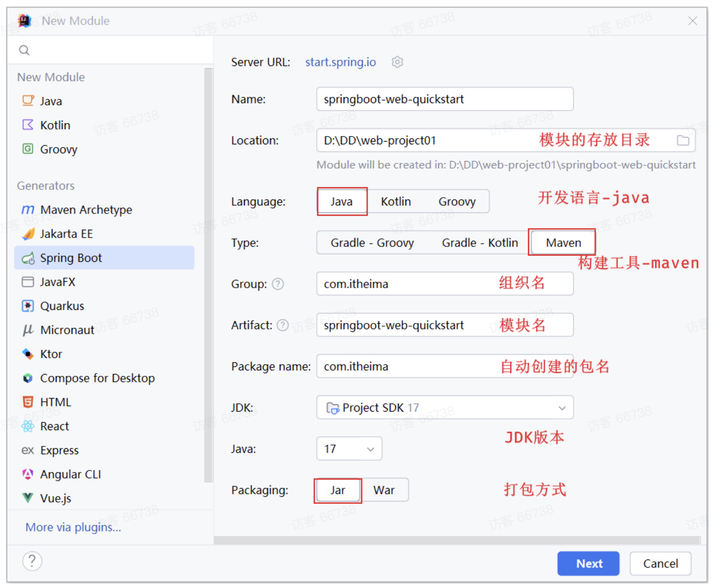Select the React generator row
The image size is (714, 588).
104,426
